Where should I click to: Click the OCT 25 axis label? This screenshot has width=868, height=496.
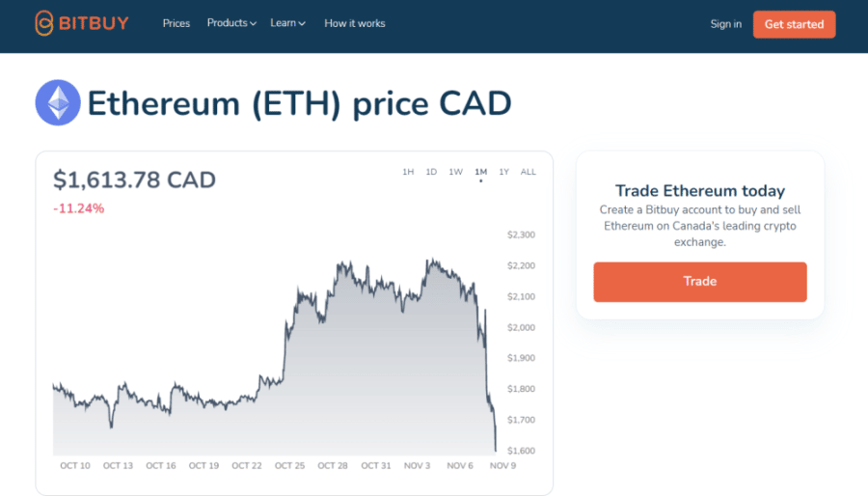coord(289,466)
